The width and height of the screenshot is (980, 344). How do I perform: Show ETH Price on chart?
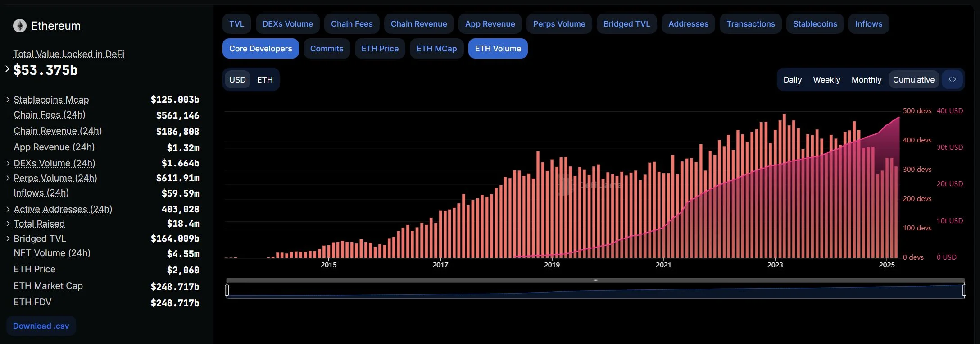click(380, 48)
